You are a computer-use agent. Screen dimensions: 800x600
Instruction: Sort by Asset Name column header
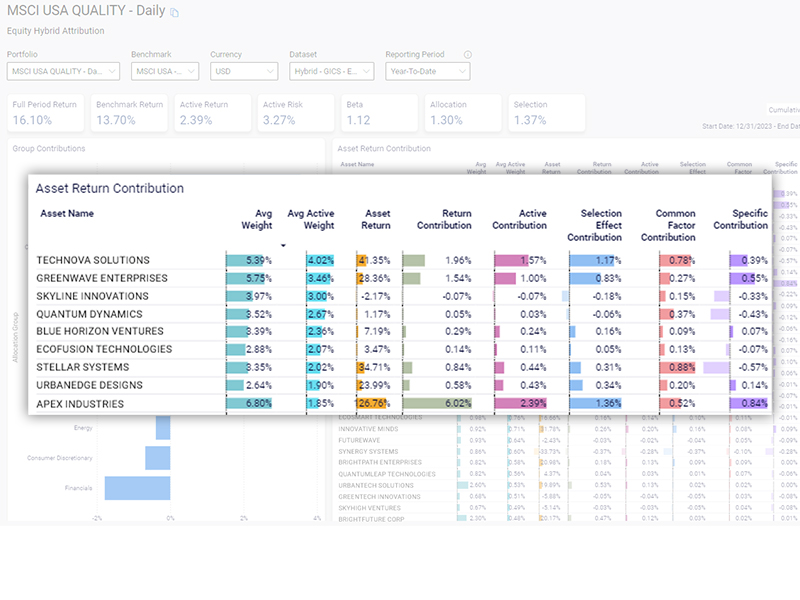(x=67, y=213)
